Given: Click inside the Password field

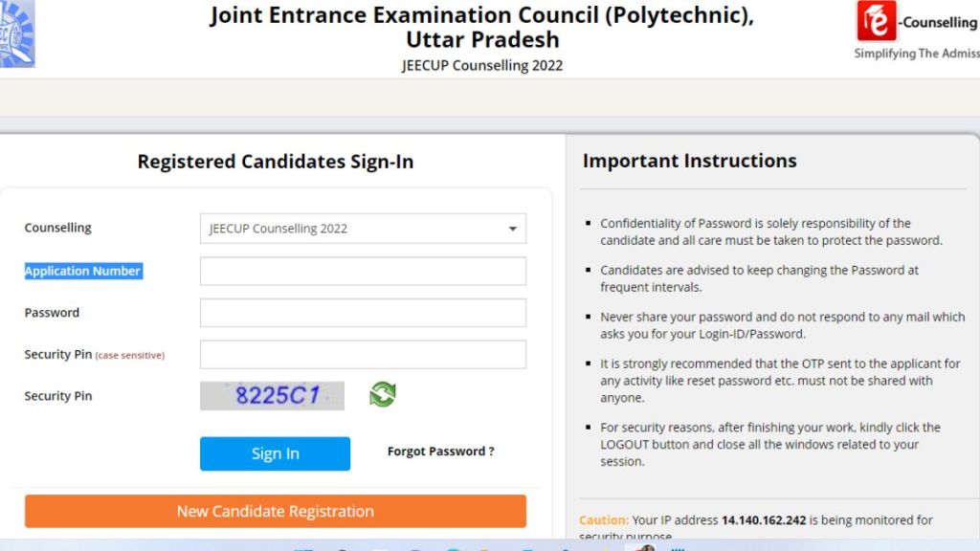Looking at the screenshot, I should click(x=362, y=312).
